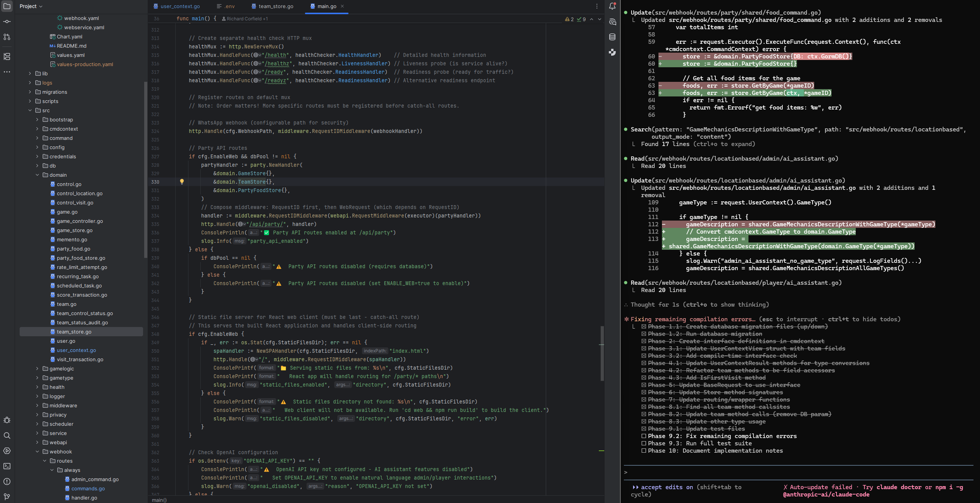Open the Debug tool window bug icon

(x=7, y=420)
